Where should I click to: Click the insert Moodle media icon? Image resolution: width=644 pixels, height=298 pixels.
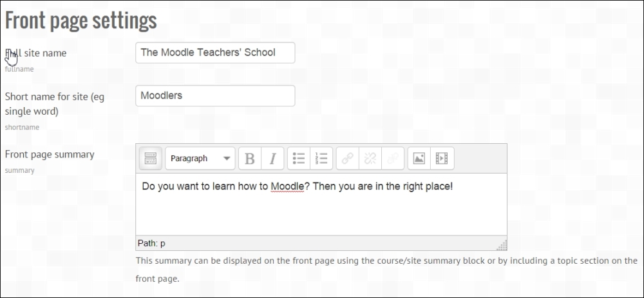coord(442,159)
